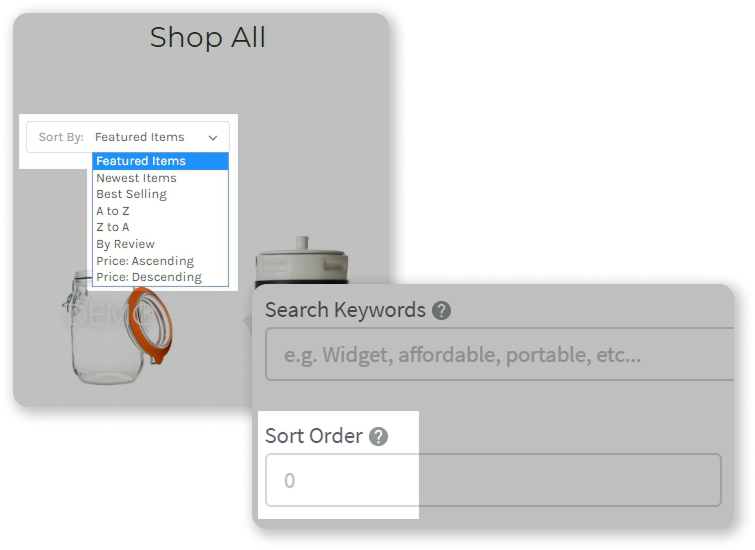This screenshot has width=755, height=550.
Task: Click the Search Keywords label text
Action: point(345,310)
